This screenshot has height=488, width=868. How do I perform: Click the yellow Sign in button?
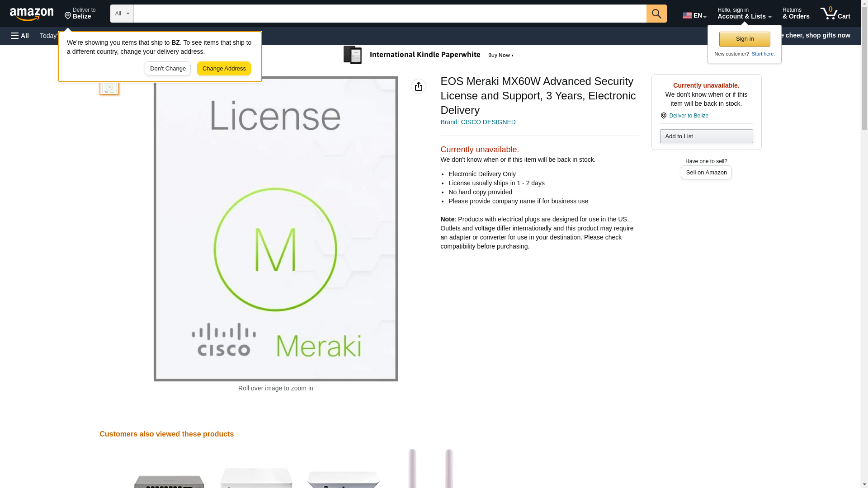744,39
